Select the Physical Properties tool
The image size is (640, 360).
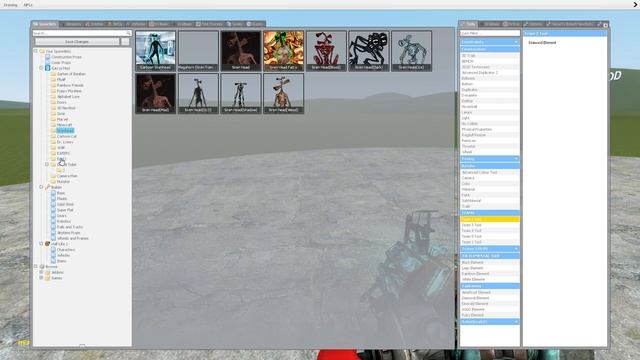[490, 129]
